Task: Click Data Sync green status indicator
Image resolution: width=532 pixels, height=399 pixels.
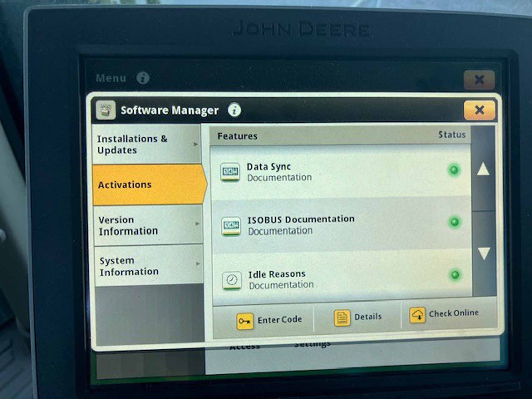Action: tap(454, 170)
